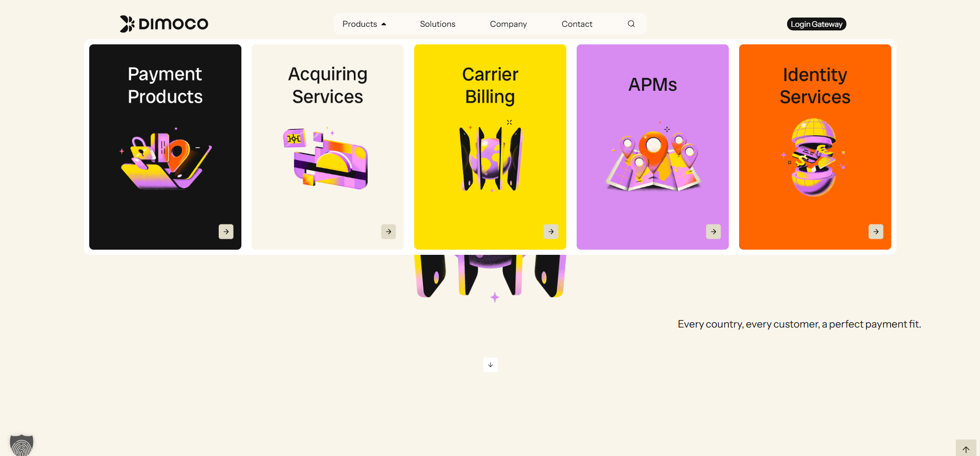Click the fingerprint shield privacy icon
The image size is (980, 456).
tap(22, 445)
